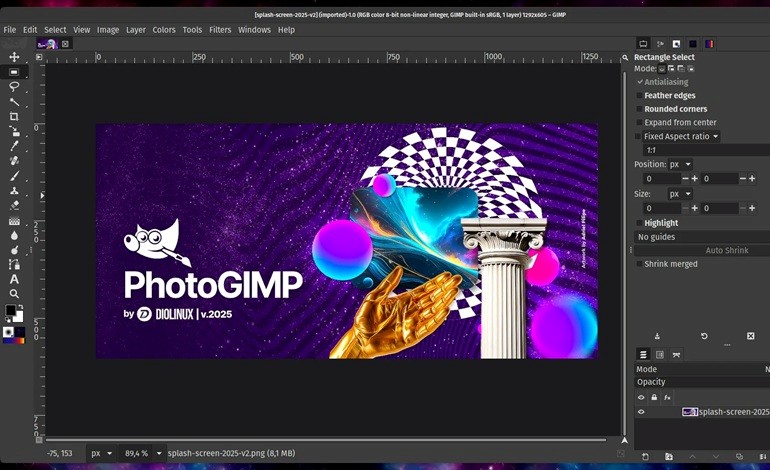Click the foreground color swatch
770x470 pixels.
pos(9,310)
